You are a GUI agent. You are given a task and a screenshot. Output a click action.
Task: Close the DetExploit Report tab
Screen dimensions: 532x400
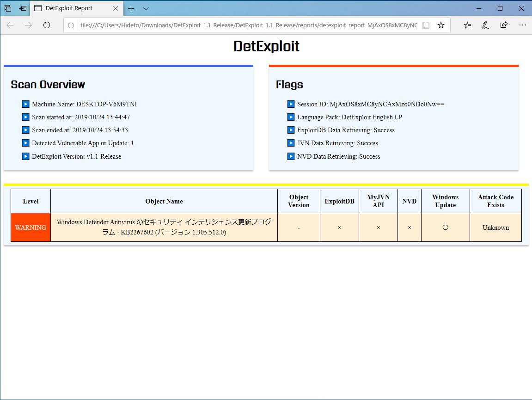[116, 8]
